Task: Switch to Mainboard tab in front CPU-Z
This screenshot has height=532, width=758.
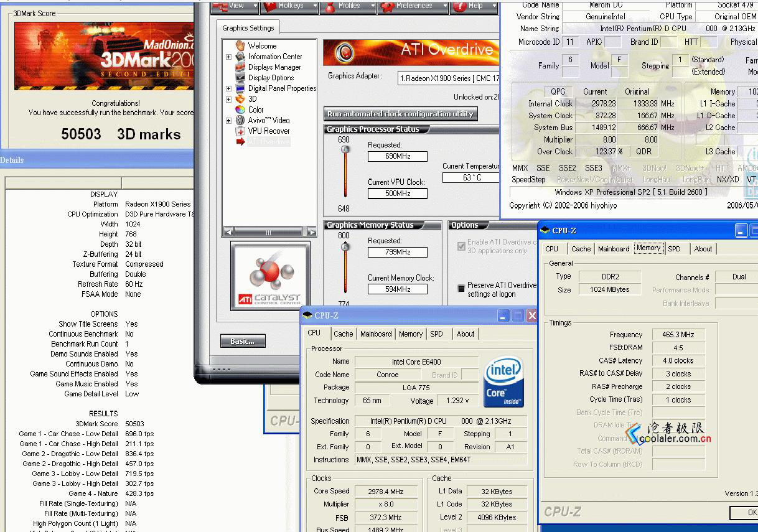Action: 376,334
